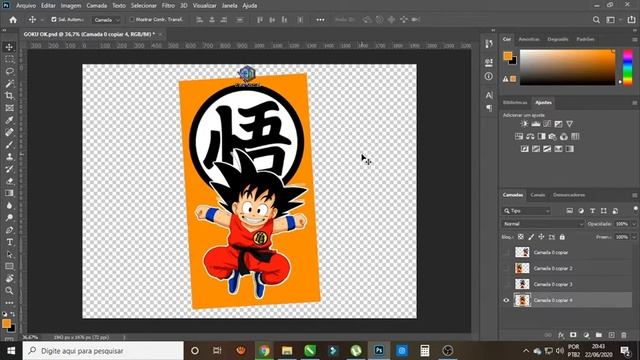The image size is (640, 360).
Task: Select the Eyedropper tool
Action: pos(9,120)
